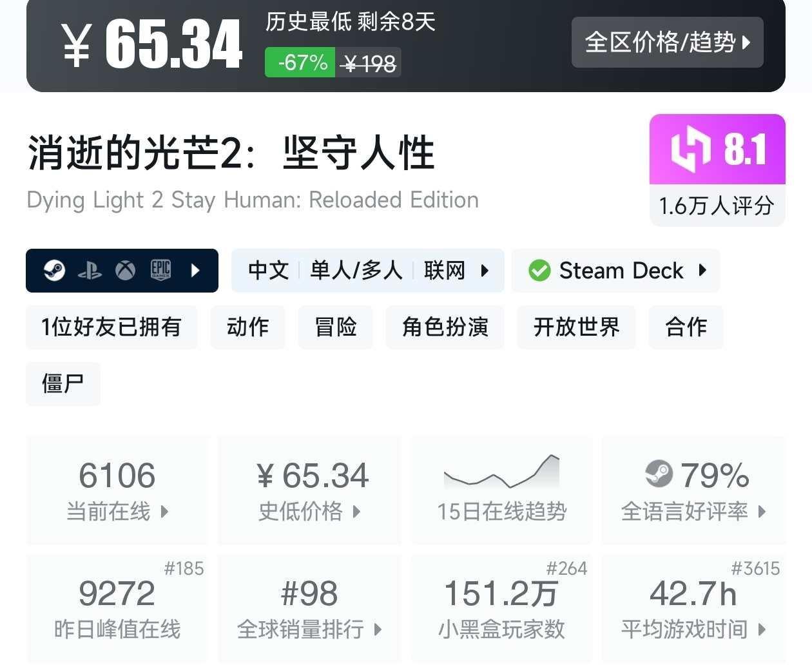Viewport: 812px width, 665px height.
Task: Click the green -67% discount badge
Action: [300, 63]
